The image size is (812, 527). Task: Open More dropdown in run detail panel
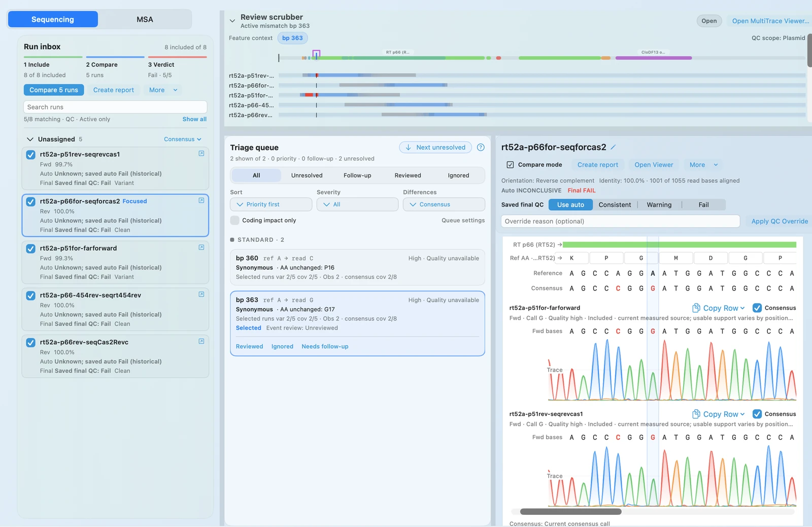point(703,164)
